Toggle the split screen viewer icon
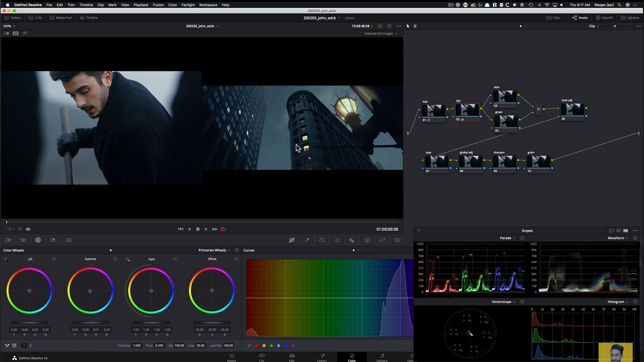 (x=16, y=33)
